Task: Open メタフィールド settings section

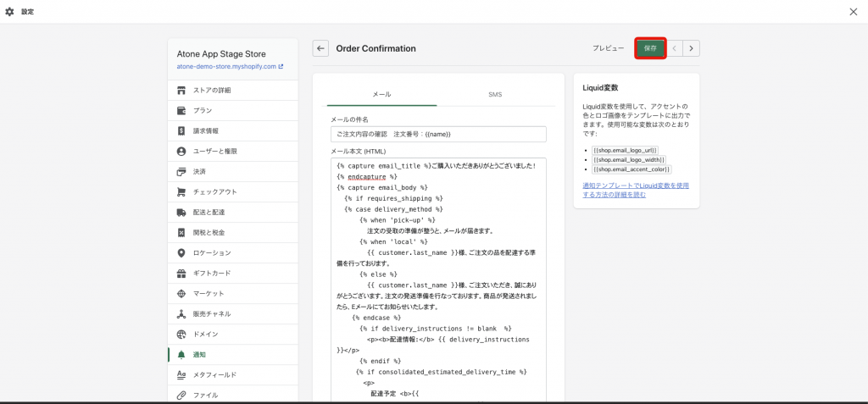Action: coord(233,374)
